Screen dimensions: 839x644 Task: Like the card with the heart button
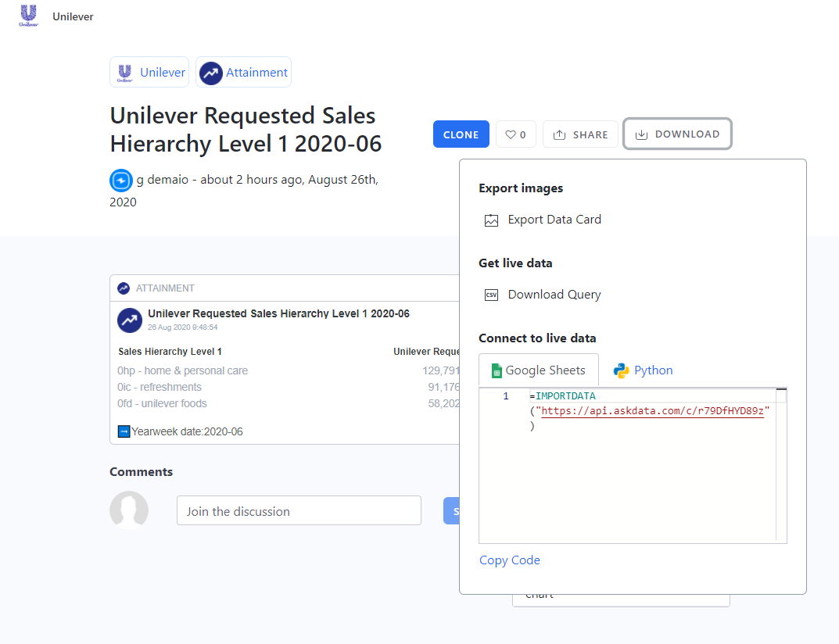pos(516,134)
